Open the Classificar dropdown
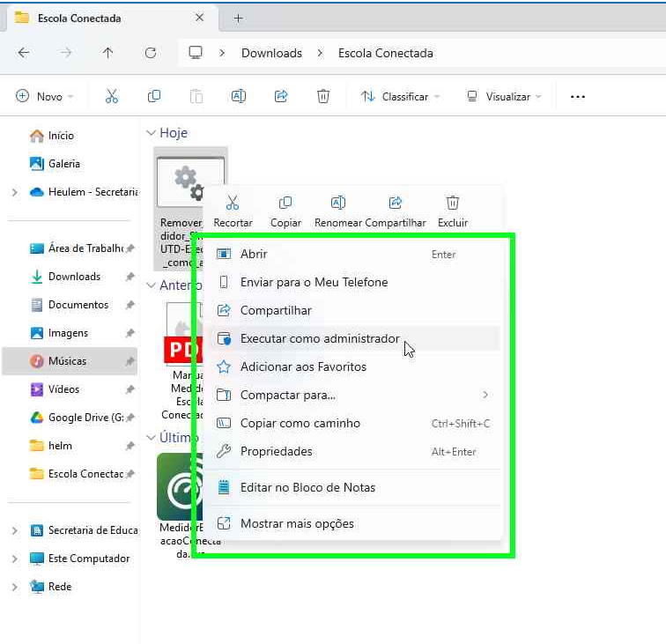Screen dimensions: 666x644 pyautogui.click(x=400, y=97)
